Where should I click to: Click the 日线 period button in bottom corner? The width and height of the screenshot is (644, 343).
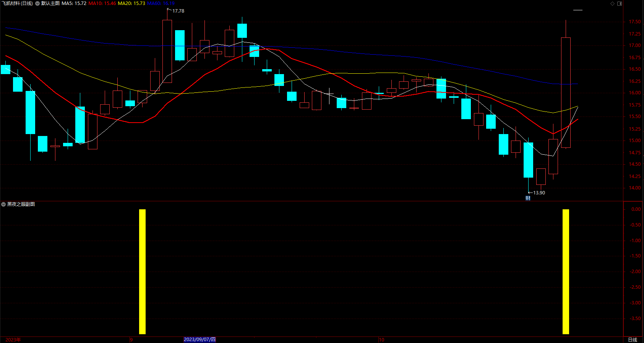[633, 340]
